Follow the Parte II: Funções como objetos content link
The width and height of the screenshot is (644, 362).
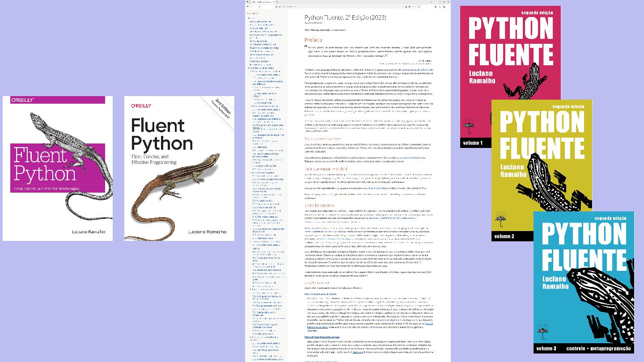pos(322,337)
